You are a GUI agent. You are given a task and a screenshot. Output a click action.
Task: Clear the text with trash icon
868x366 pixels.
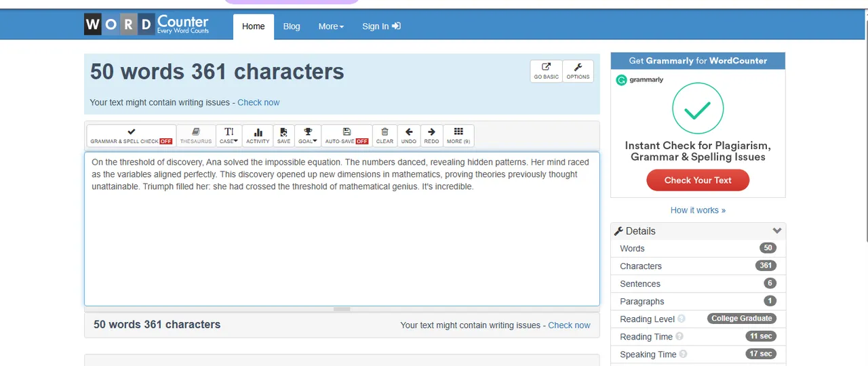(x=384, y=136)
